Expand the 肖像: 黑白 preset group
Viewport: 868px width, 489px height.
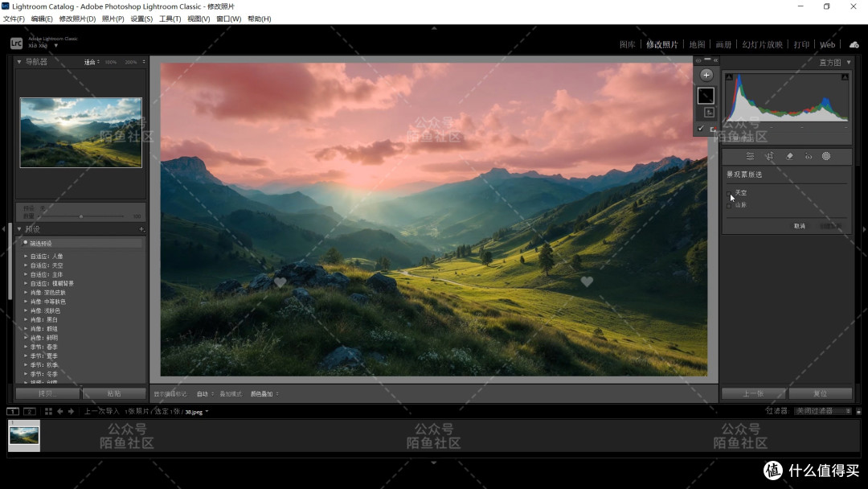(x=26, y=319)
